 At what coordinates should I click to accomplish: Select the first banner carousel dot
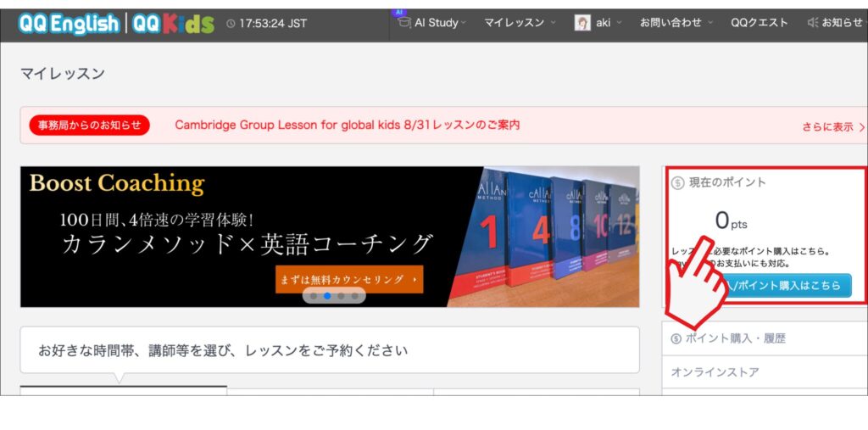pos(314,296)
